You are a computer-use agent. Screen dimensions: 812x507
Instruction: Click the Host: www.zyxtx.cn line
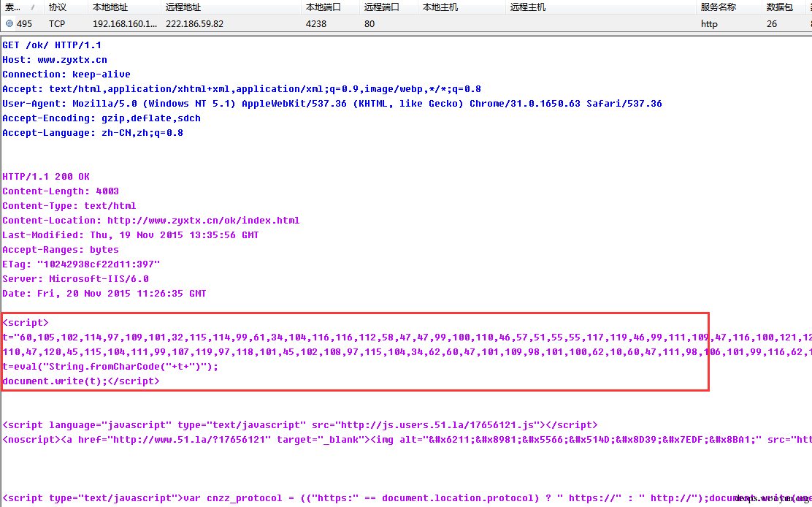pos(55,60)
